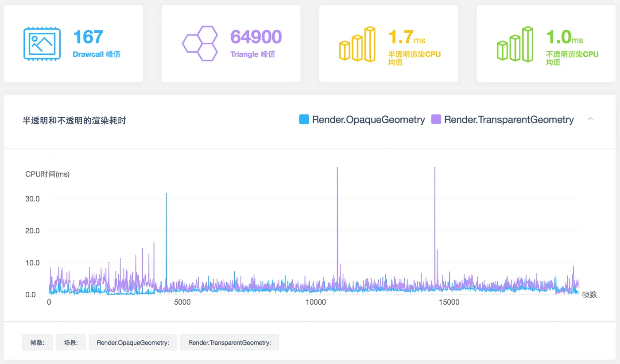The image size is (620, 364).
Task: Click the Drawcall 峰值 label
Action: (x=97, y=54)
